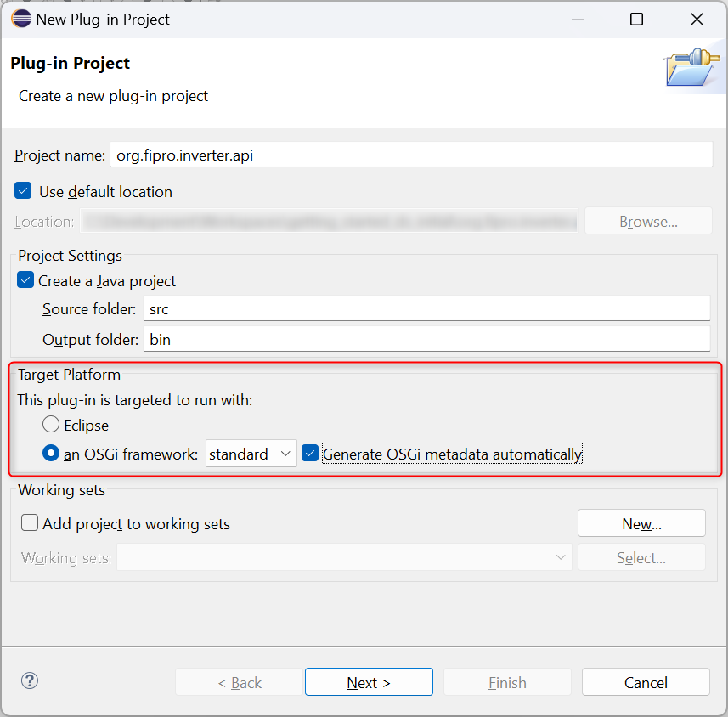Screen dimensions: 728x717
Task: Click 'This plug-in is targeted to run with:' text
Action: click(x=135, y=400)
